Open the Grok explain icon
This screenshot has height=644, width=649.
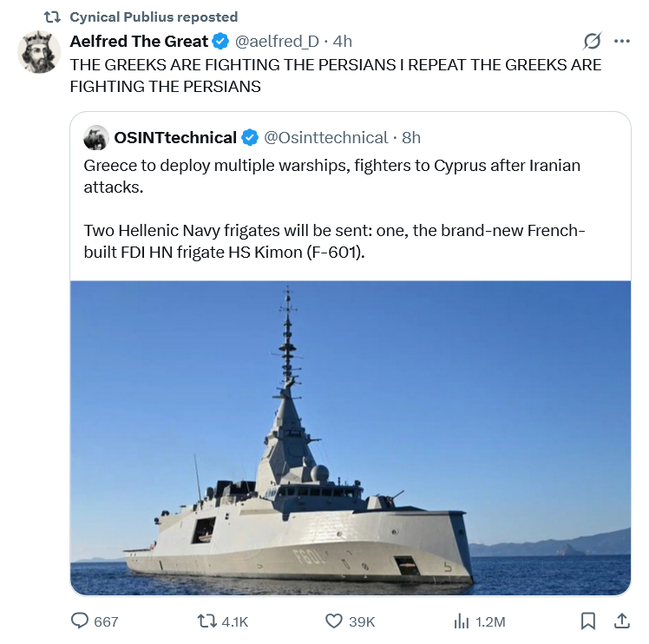coord(593,41)
